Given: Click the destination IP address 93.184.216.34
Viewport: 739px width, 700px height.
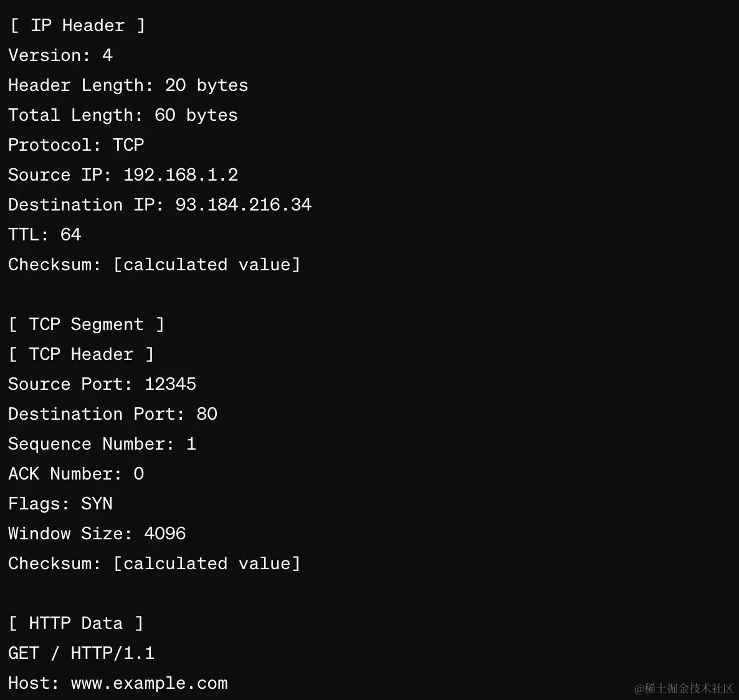Looking at the screenshot, I should (243, 205).
